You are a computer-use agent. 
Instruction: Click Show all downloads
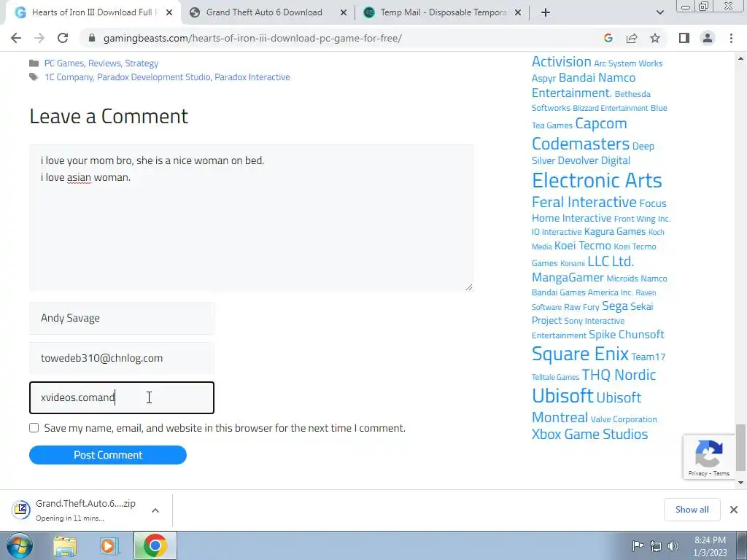[692, 510]
